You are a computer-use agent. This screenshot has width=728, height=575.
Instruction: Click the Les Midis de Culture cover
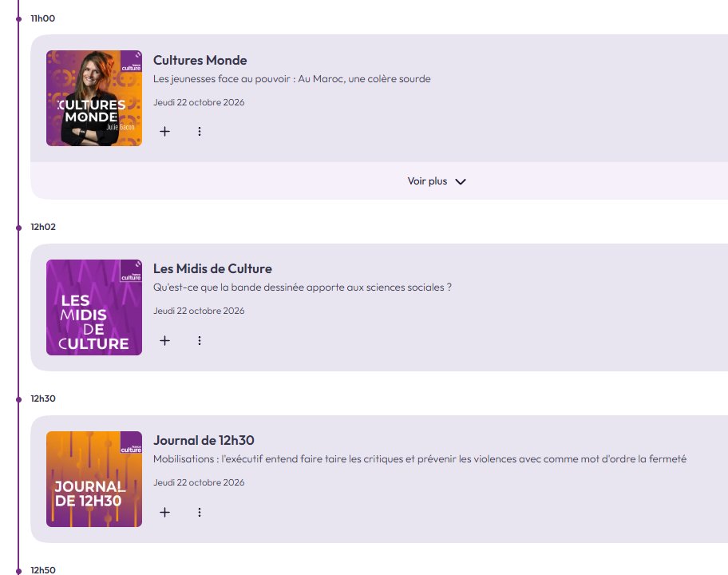[94, 307]
